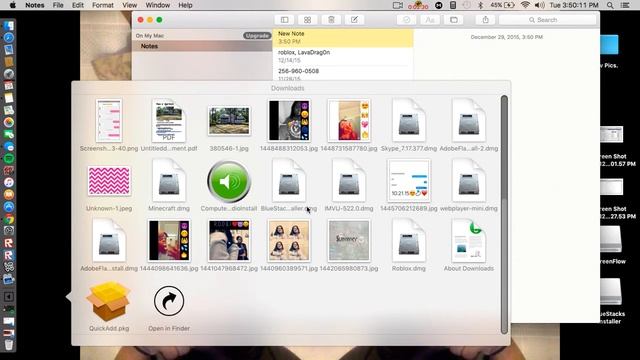This screenshot has height=360, width=640.
Task: Select the New Note entry
Action: point(343,38)
